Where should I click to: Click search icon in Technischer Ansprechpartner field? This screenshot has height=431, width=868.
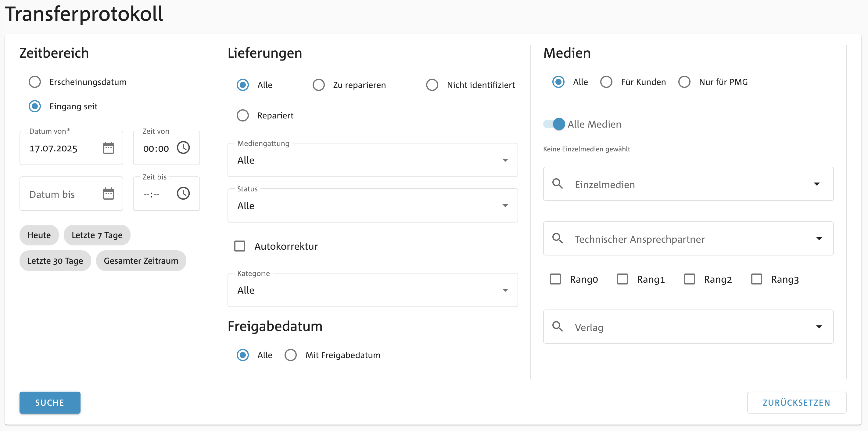pos(558,238)
